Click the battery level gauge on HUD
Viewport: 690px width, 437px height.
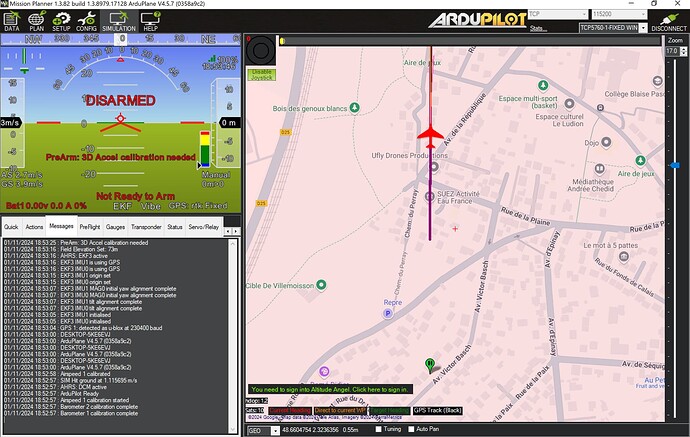coord(205,149)
